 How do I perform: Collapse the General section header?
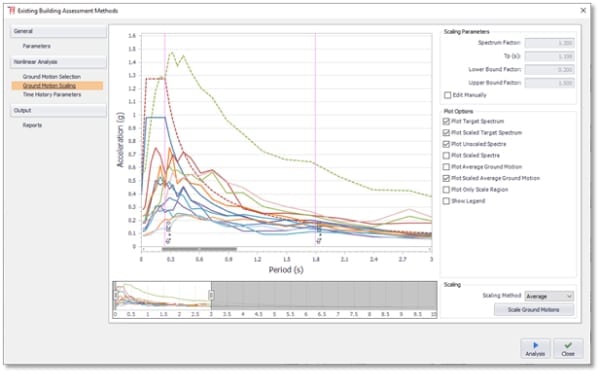58,31
